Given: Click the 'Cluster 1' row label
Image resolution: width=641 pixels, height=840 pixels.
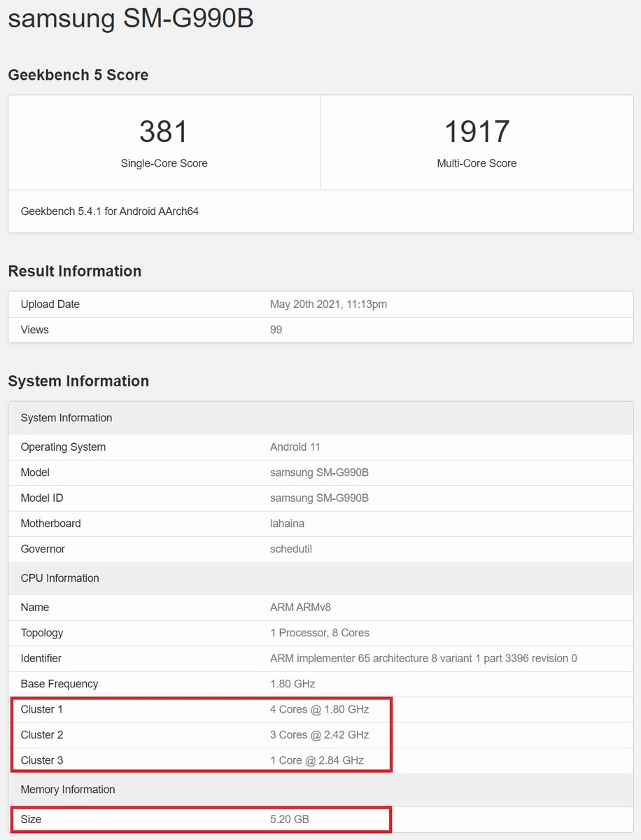Looking at the screenshot, I should 42,710.
